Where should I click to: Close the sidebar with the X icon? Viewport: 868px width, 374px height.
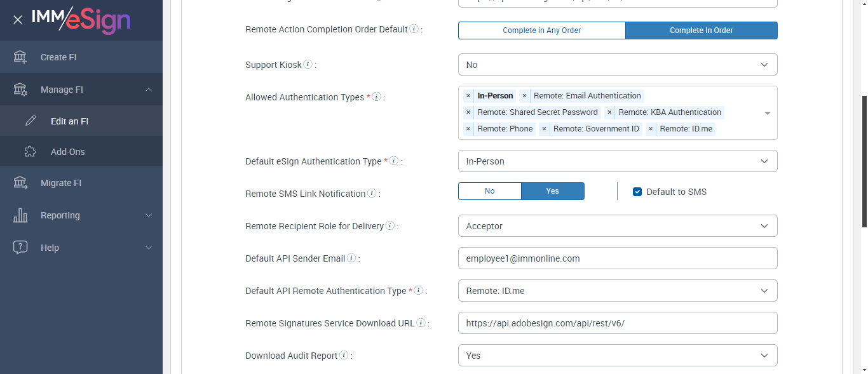(x=18, y=20)
